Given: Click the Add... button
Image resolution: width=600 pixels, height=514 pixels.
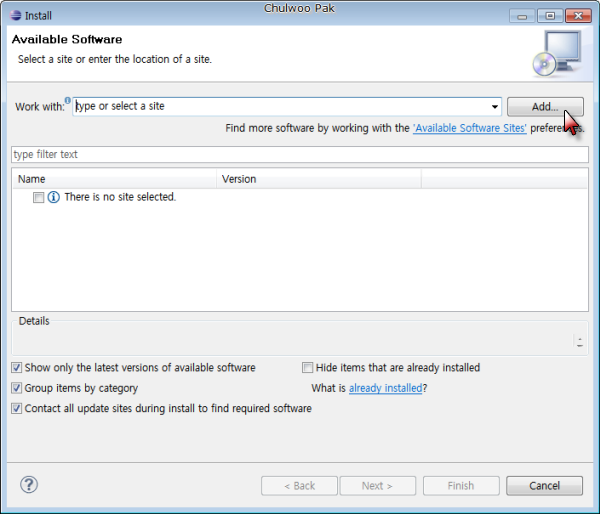Looking at the screenshot, I should (545, 106).
